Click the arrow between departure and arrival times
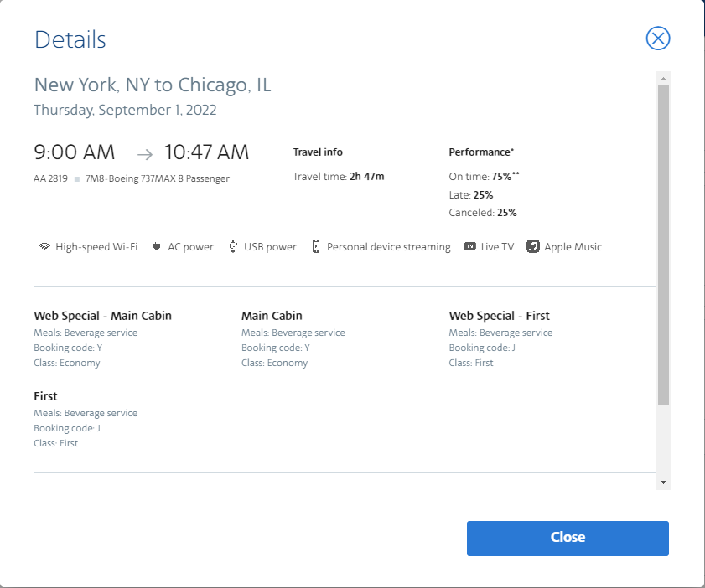 (x=145, y=153)
